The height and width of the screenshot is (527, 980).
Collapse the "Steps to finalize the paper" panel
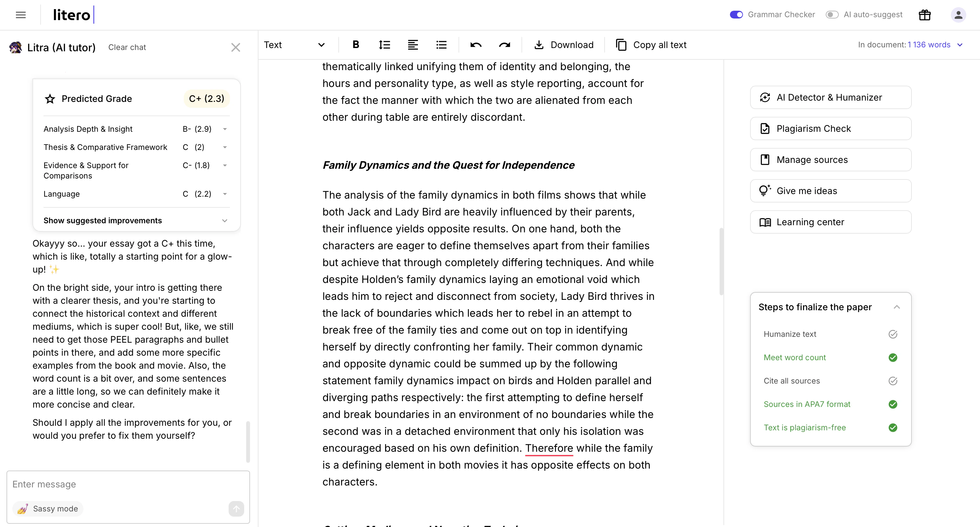pos(897,307)
